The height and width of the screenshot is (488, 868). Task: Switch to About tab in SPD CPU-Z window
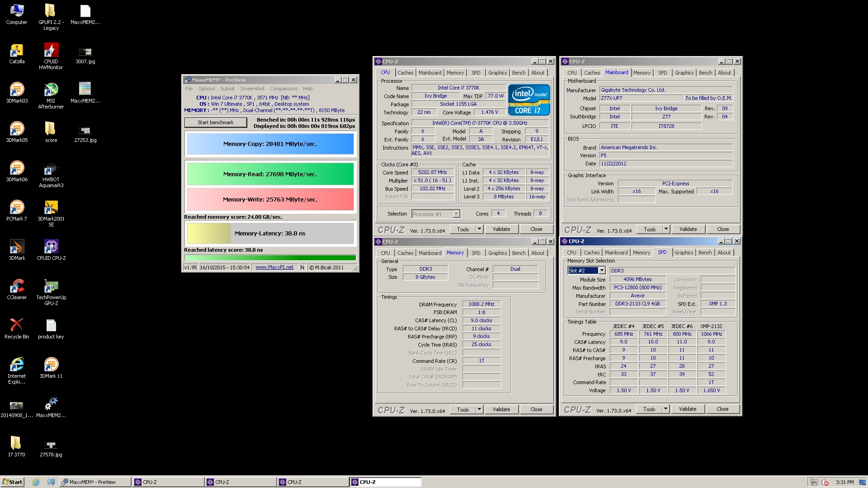(724, 253)
